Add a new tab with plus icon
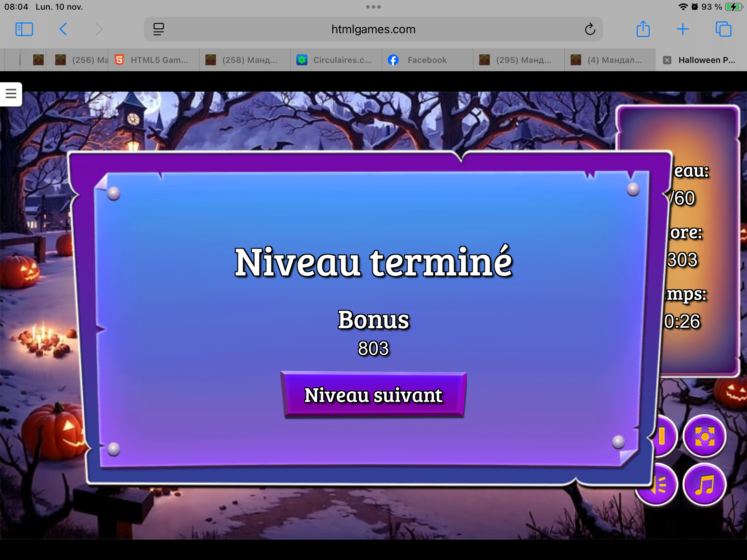The width and height of the screenshot is (747, 560). point(683,29)
